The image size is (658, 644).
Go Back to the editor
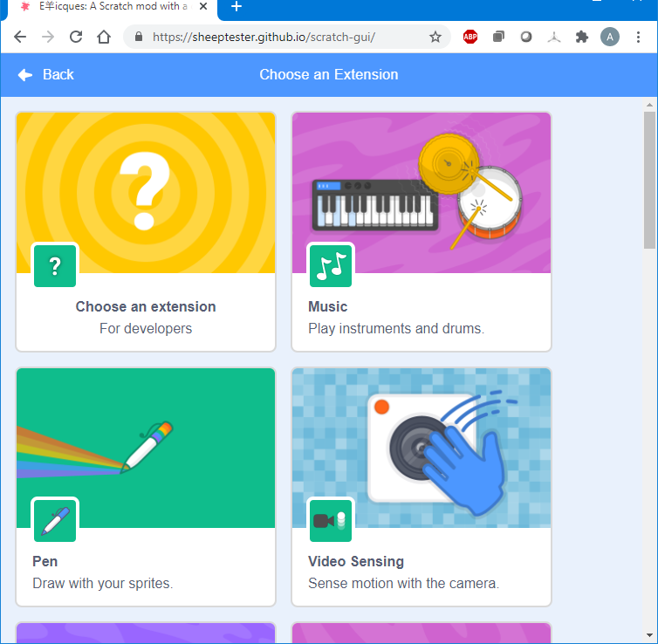pos(45,75)
